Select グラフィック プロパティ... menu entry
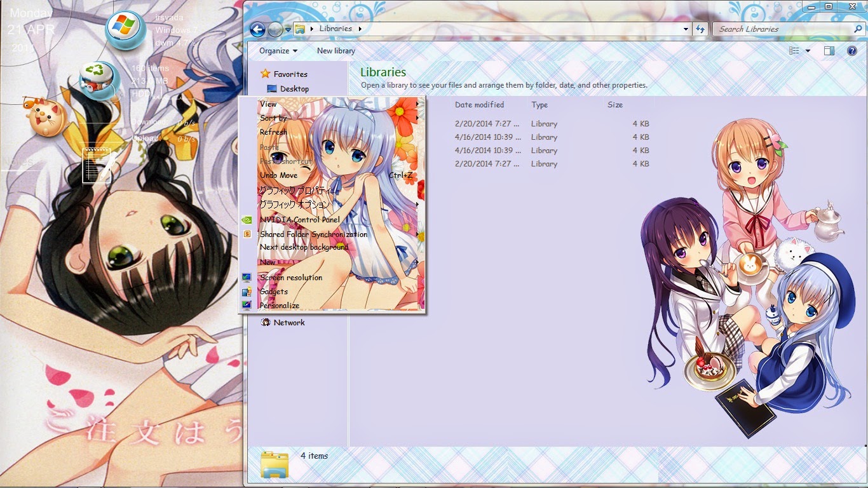This screenshot has width=868, height=488. [x=332, y=190]
